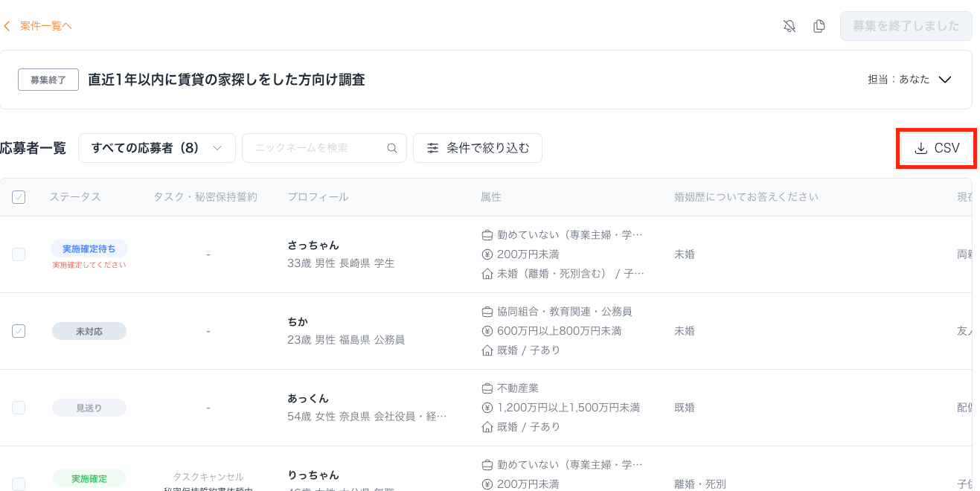
Task: Click the filter sliders icon
Action: 432,148
